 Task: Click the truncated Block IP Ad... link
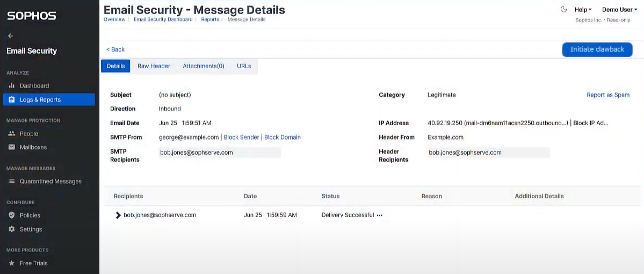click(x=591, y=123)
